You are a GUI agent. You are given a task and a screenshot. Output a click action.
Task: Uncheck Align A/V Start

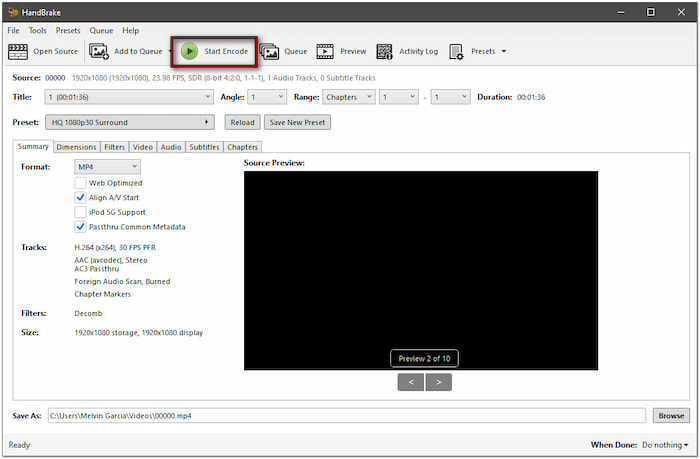(x=80, y=197)
